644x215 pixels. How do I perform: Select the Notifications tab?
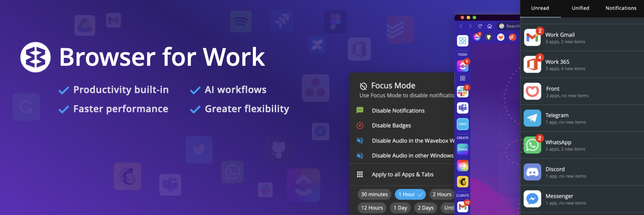621,8
